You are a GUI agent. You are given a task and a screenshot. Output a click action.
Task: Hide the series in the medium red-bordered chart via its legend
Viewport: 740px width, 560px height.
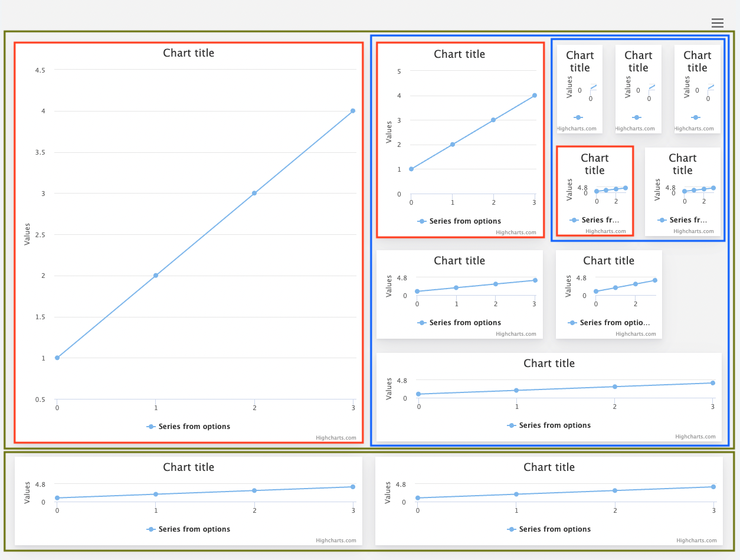[x=464, y=221]
